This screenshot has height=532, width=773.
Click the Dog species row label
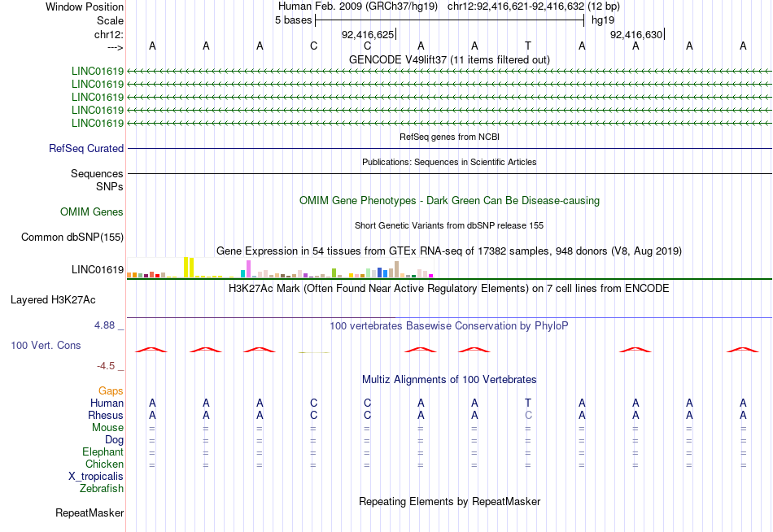click(x=114, y=440)
